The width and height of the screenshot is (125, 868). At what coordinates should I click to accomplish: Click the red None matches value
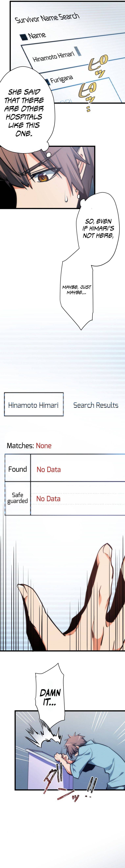pyautogui.click(x=44, y=446)
